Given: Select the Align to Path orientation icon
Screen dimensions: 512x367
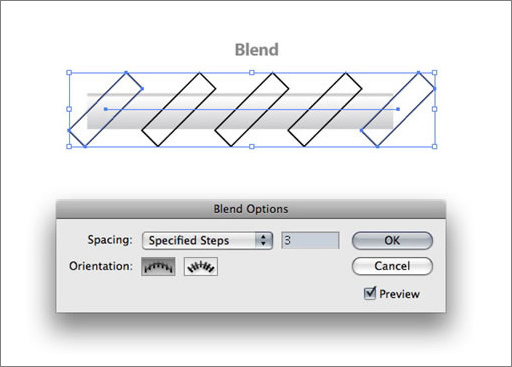Looking at the screenshot, I should [x=201, y=266].
